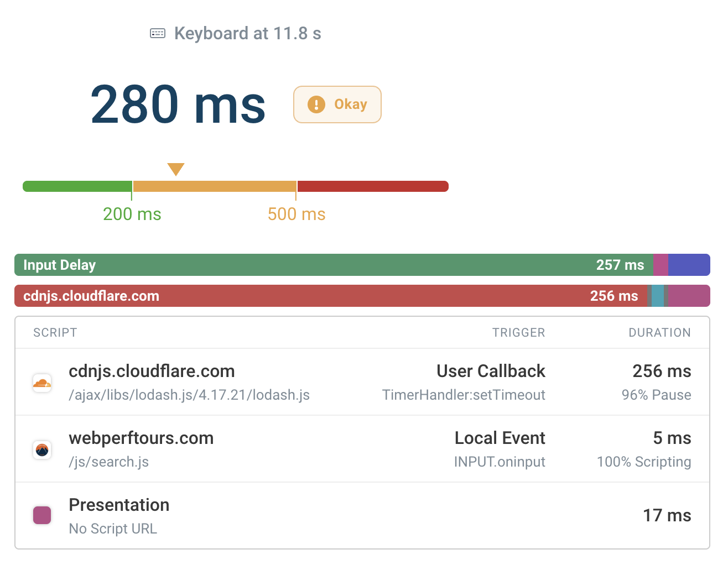The height and width of the screenshot is (565, 728).
Task: Click the Keyboard at 11.8 s heading
Action: click(248, 34)
